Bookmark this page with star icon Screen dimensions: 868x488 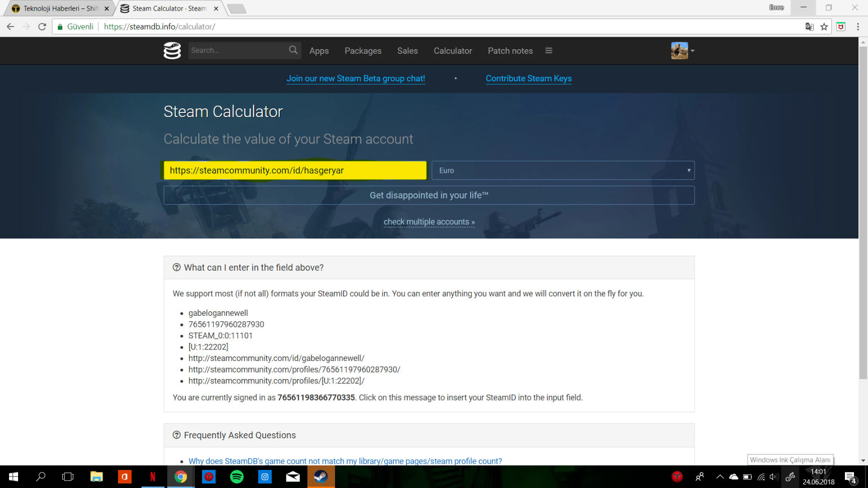tap(824, 27)
